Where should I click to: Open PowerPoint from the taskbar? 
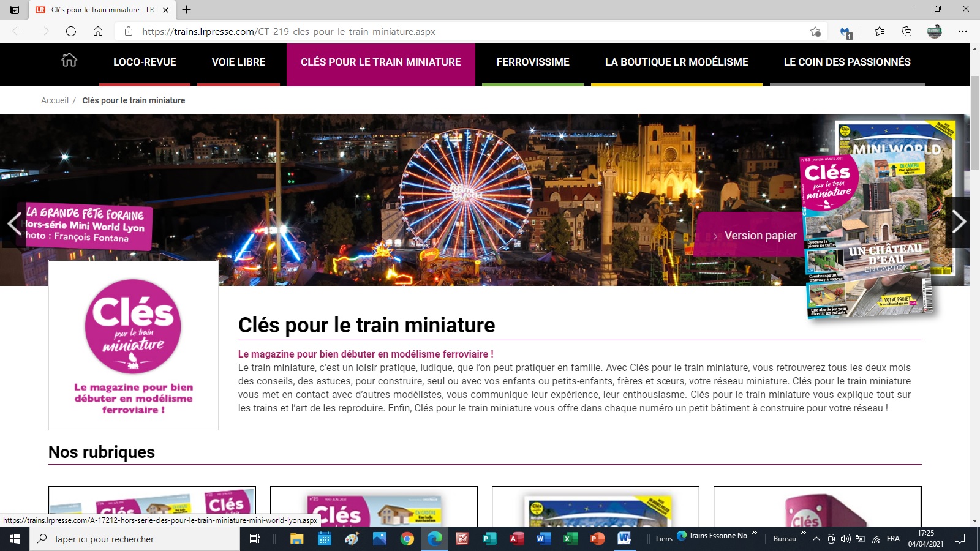point(597,539)
